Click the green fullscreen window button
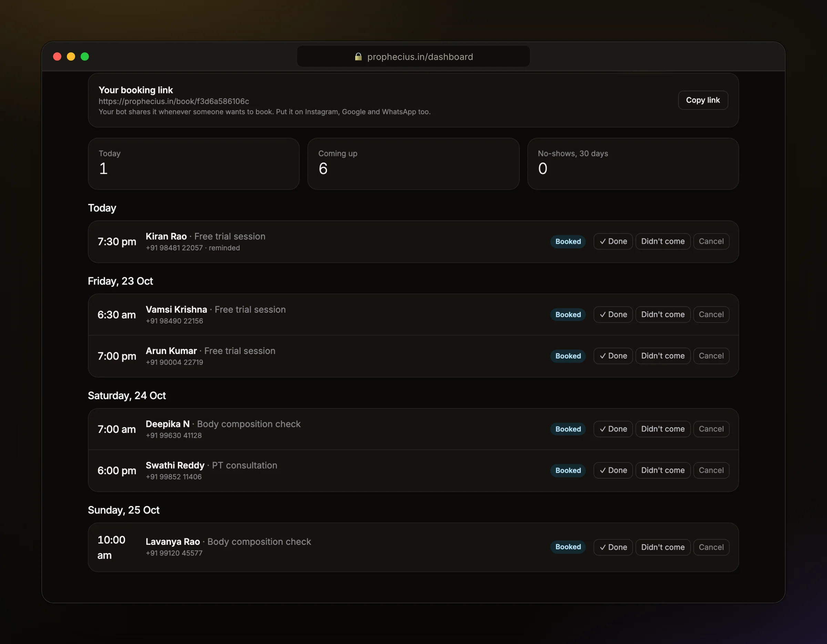The width and height of the screenshot is (827, 644). pyautogui.click(x=85, y=57)
